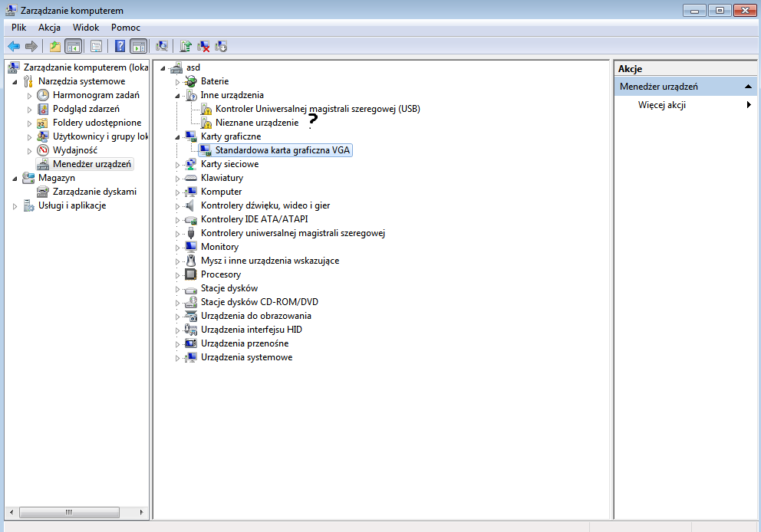761x532 pixels.
Task: Collapse the asd computer root node
Action: [x=163, y=68]
